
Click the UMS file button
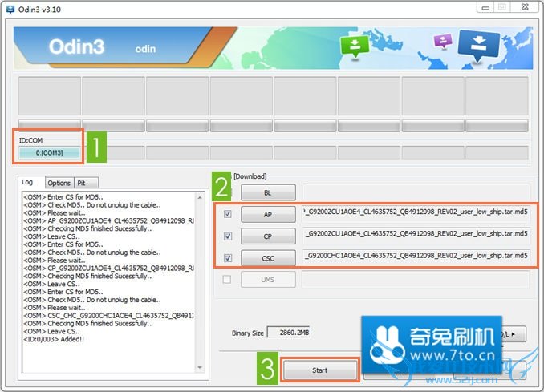coord(268,279)
